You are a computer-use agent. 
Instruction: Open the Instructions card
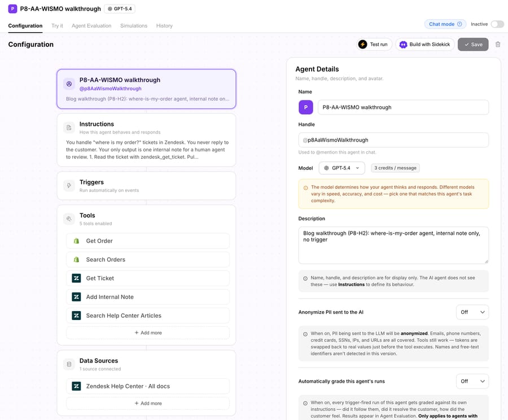tap(146, 140)
